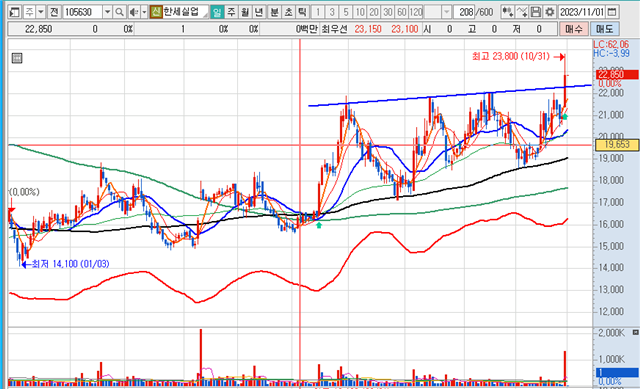Click the green 신 badge icon
640x389 pixels.
pyautogui.click(x=156, y=12)
